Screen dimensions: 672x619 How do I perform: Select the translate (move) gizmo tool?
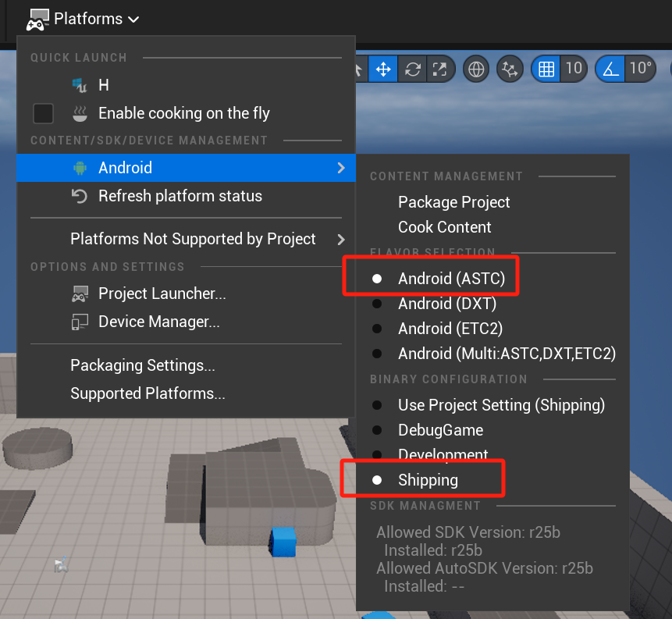point(383,69)
